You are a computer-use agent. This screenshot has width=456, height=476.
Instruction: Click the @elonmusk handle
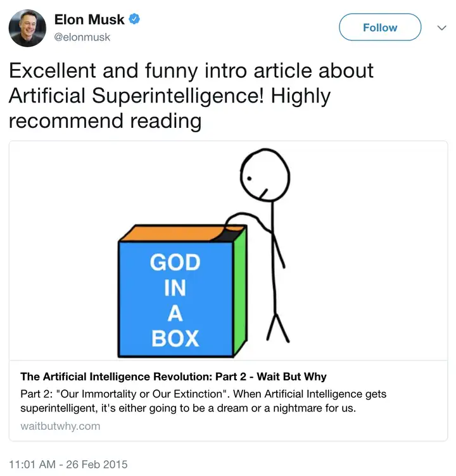(x=82, y=37)
